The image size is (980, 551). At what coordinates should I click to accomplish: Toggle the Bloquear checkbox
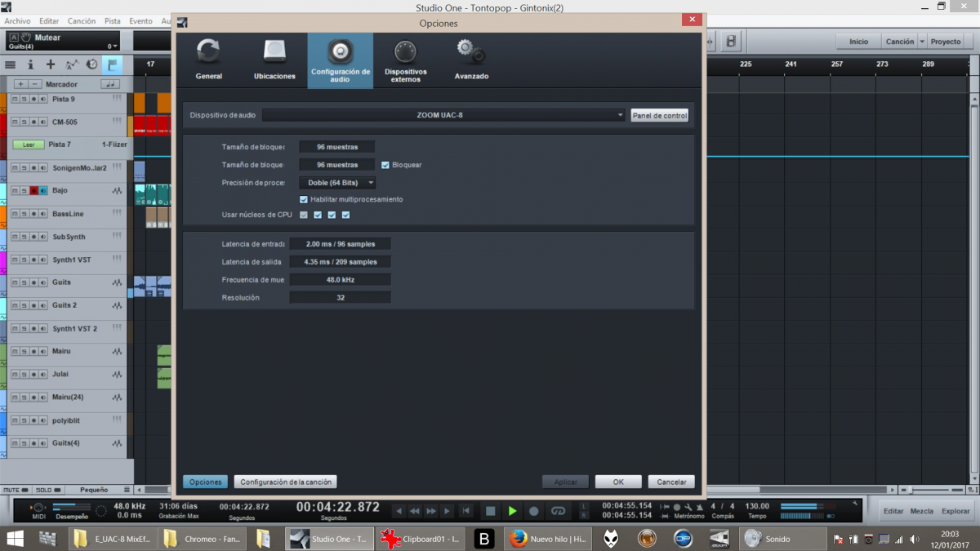(x=385, y=165)
